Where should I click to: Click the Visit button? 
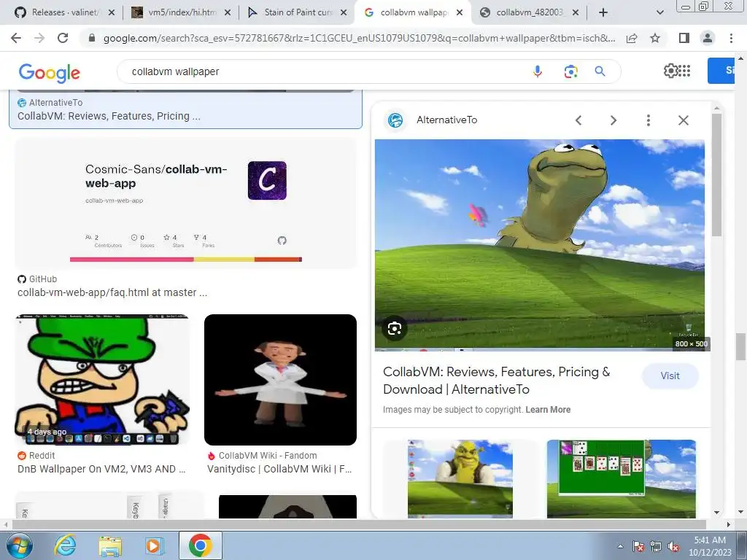click(x=670, y=376)
